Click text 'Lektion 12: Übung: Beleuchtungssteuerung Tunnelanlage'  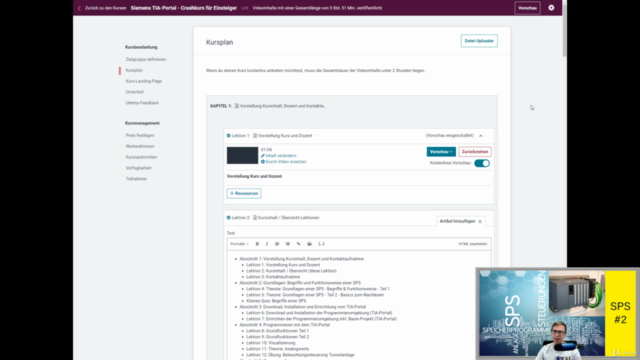click(x=300, y=355)
